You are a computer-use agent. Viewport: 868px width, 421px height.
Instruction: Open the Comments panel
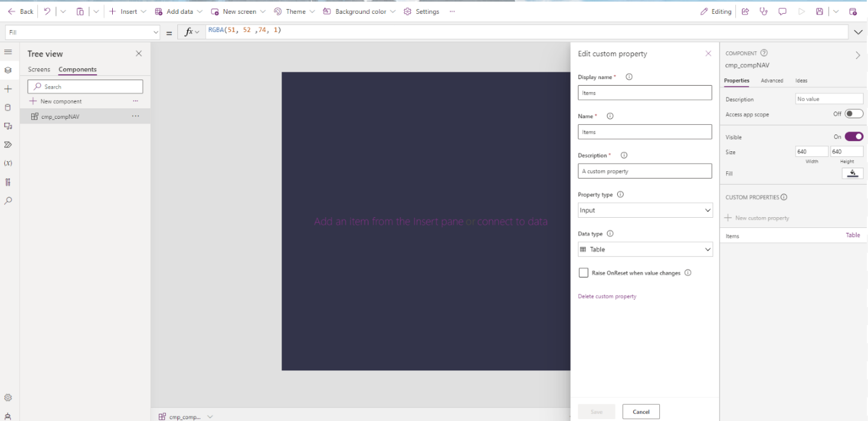pyautogui.click(x=782, y=11)
